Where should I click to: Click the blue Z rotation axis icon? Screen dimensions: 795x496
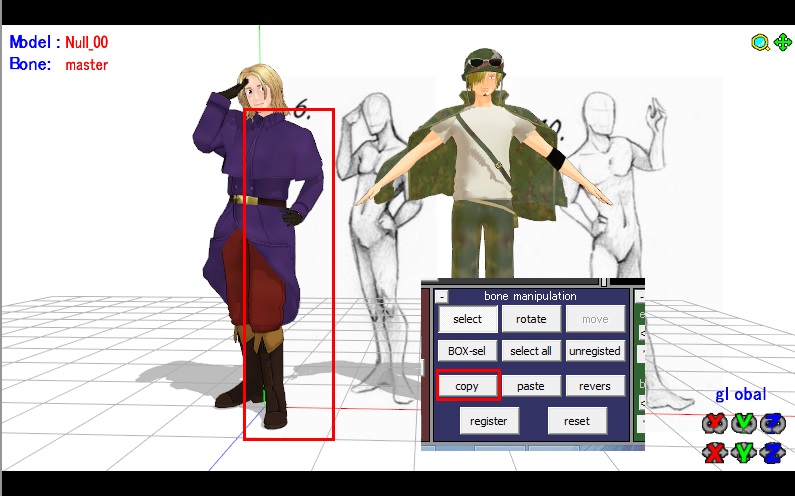773,423
